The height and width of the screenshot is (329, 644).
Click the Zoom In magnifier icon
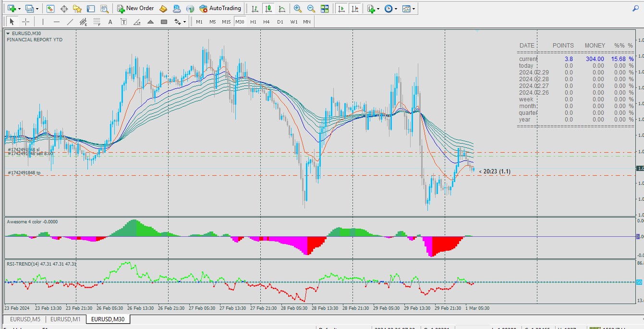(298, 9)
